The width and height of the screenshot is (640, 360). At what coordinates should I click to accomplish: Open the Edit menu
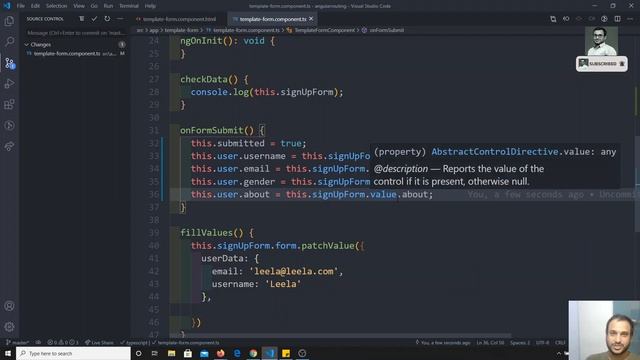point(36,6)
